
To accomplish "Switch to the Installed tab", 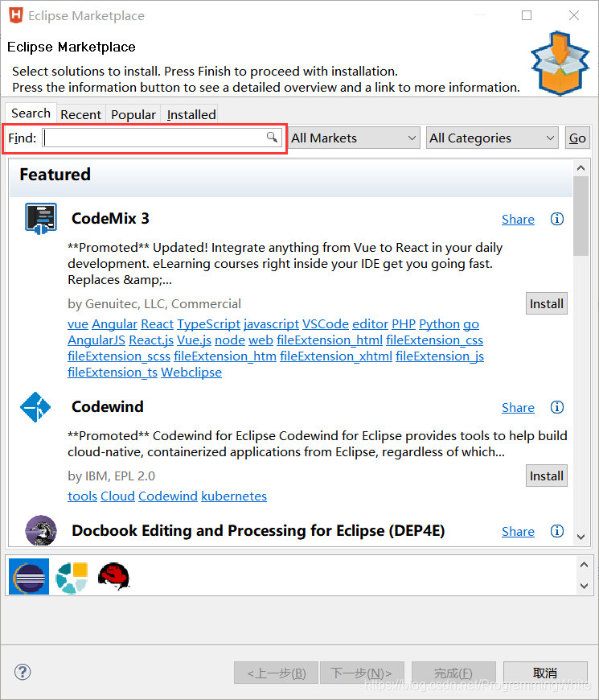I will point(191,115).
